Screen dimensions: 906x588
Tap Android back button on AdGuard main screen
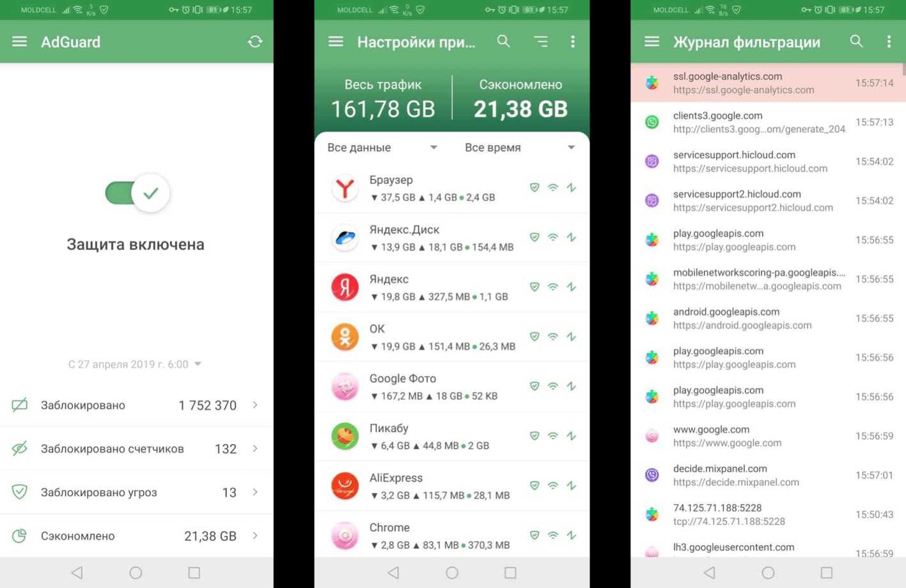pyautogui.click(x=77, y=573)
